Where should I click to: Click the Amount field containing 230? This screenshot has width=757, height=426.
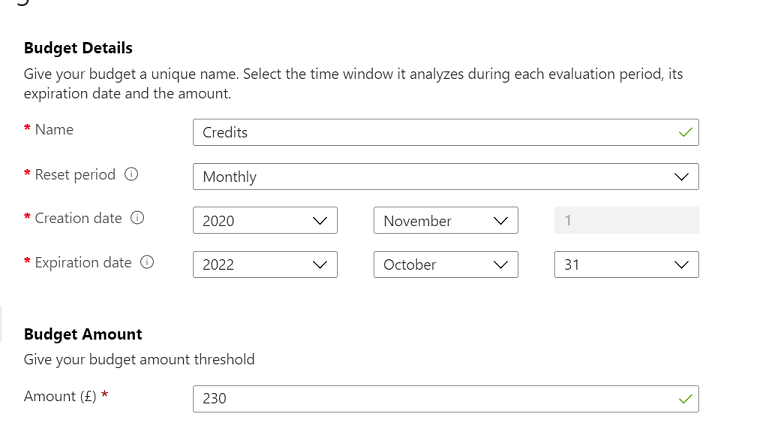click(x=446, y=399)
